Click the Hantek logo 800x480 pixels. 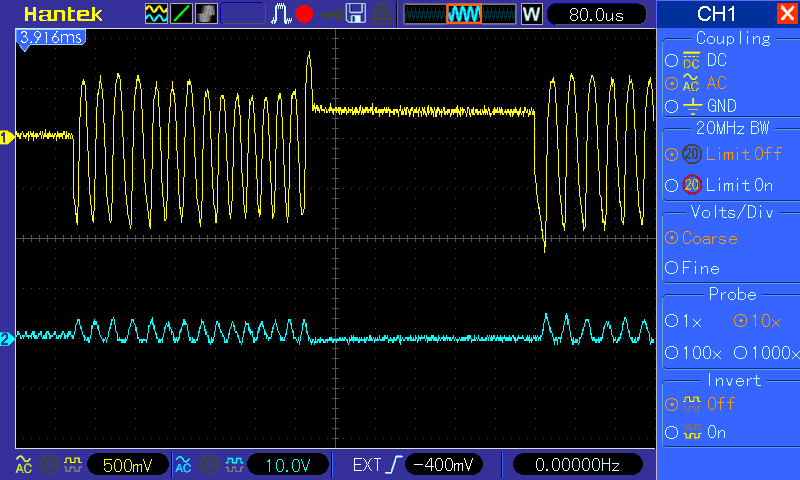63,15
